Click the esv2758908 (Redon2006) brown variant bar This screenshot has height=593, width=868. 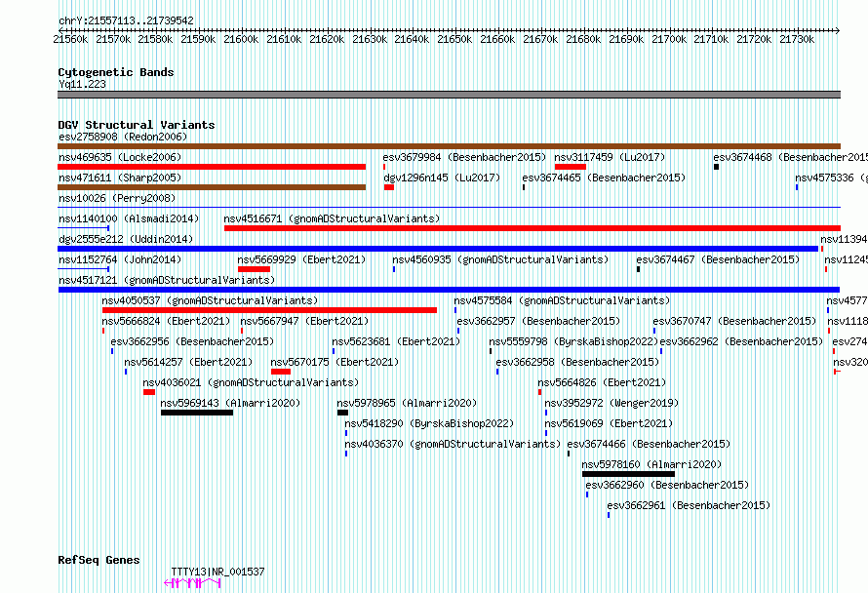point(449,146)
